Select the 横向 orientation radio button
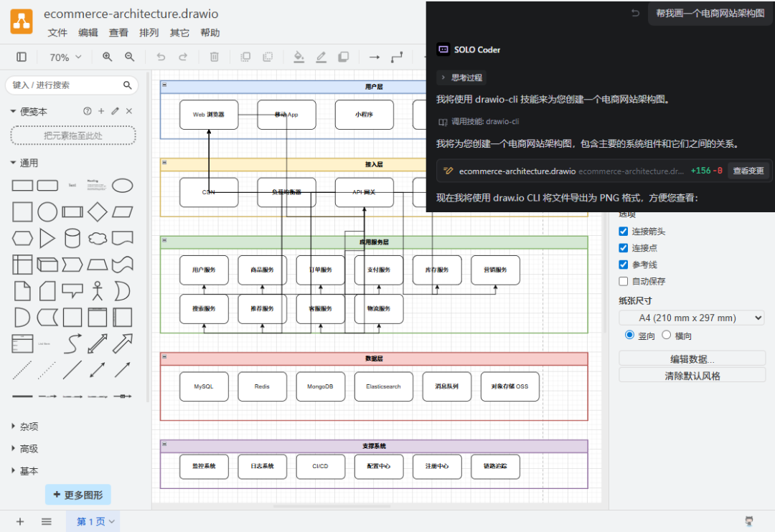This screenshot has width=775, height=532. 667,335
